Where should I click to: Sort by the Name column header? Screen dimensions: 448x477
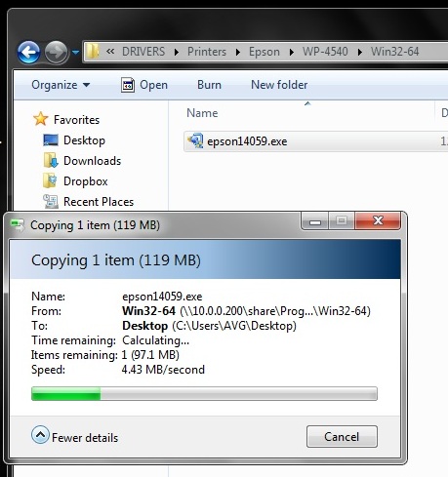coord(202,113)
